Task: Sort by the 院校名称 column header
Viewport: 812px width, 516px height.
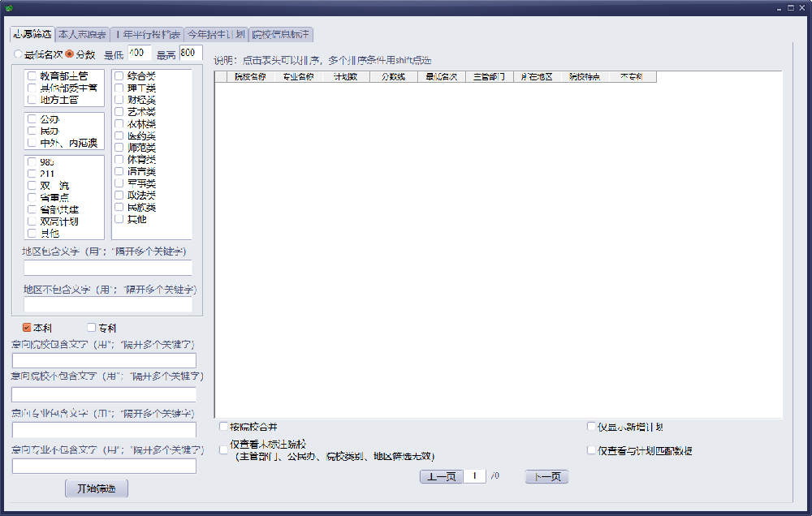Action: point(250,77)
